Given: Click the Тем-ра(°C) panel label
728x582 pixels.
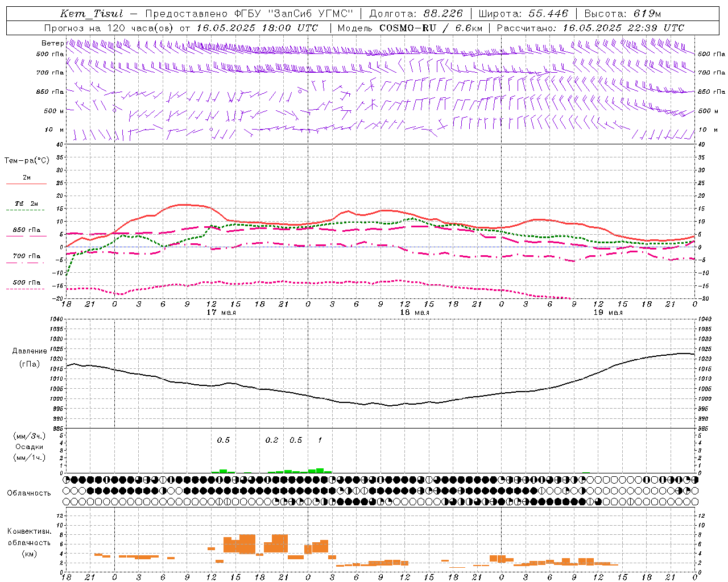Looking at the screenshot, I should [27, 160].
